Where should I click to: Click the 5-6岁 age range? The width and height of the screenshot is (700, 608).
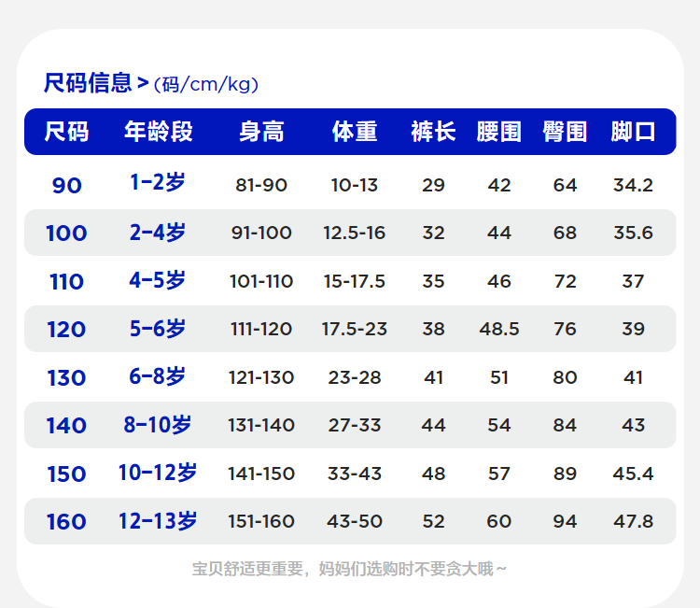click(158, 329)
